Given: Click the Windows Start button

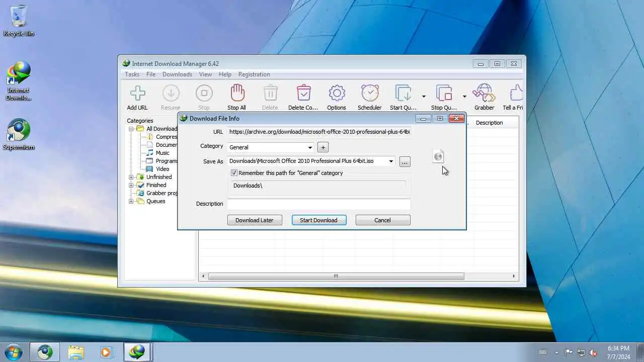Looking at the screenshot, I should (x=12, y=352).
